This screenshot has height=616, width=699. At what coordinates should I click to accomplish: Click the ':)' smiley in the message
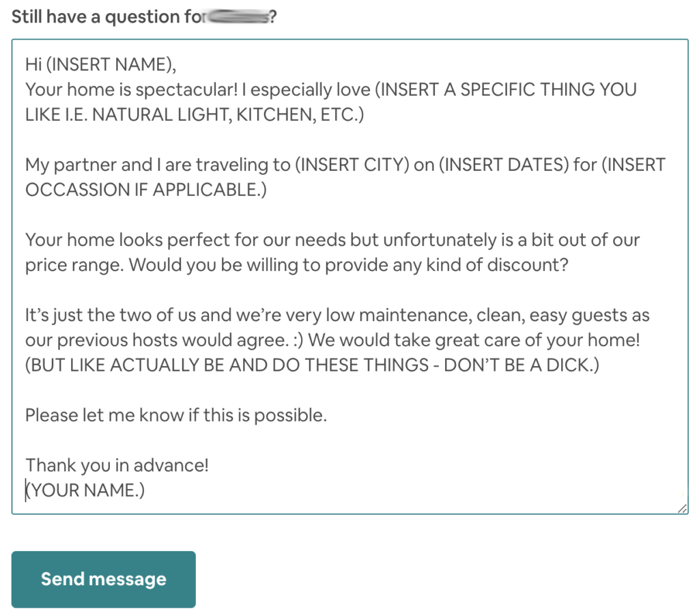coord(298,340)
